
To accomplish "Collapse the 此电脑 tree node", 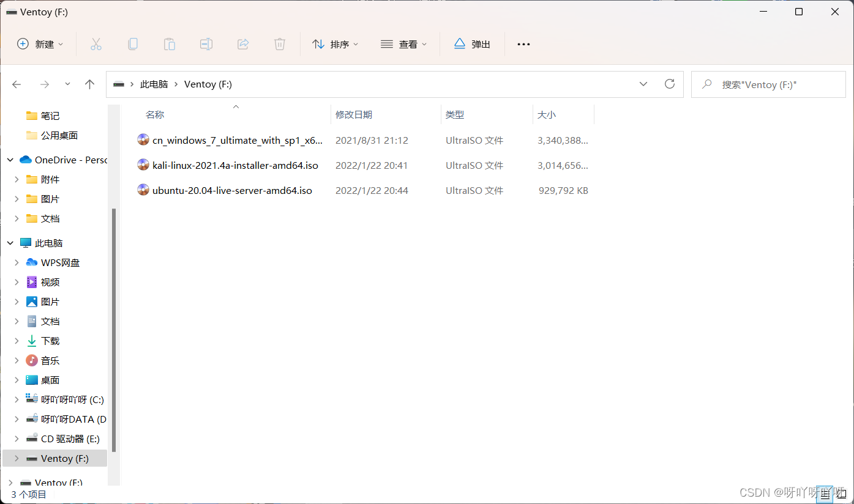I will 10,243.
